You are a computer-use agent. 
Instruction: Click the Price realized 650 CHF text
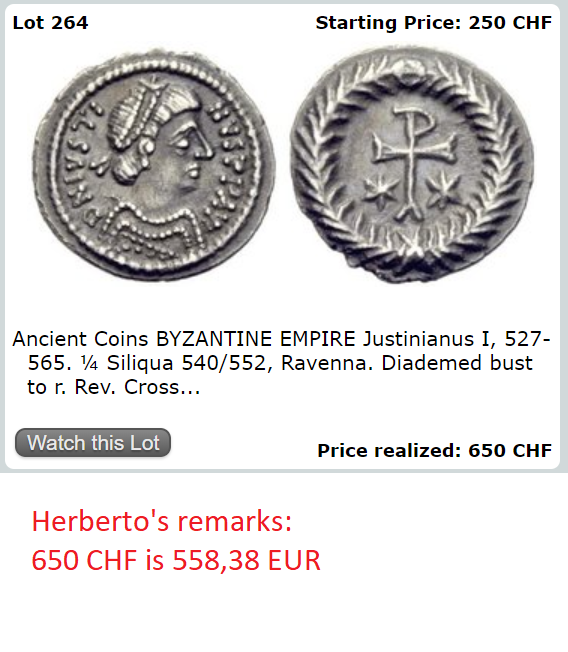pyautogui.click(x=435, y=450)
